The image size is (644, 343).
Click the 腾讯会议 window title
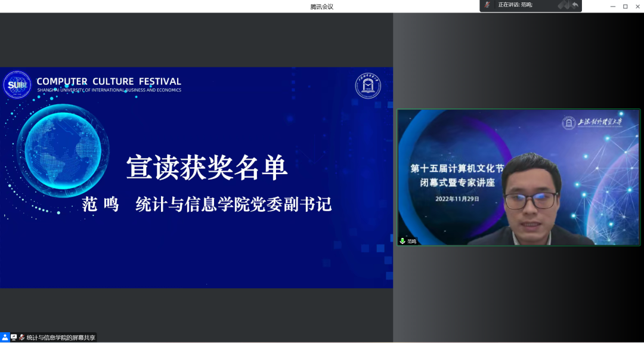point(321,7)
